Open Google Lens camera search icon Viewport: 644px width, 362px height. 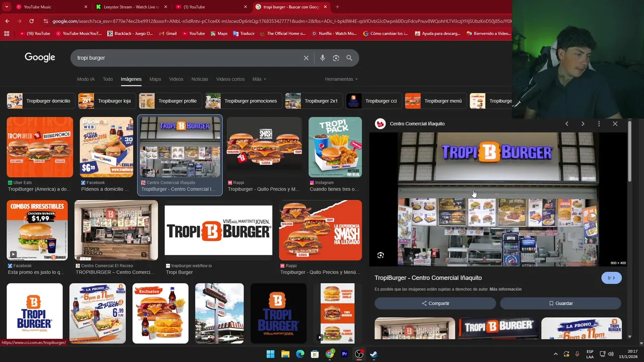[336, 58]
